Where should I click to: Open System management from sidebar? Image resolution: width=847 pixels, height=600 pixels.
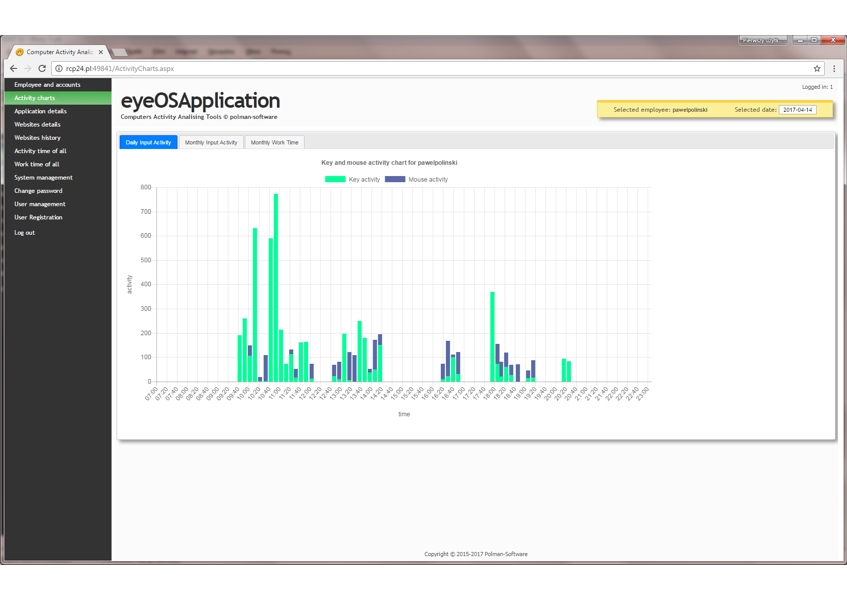click(x=43, y=177)
